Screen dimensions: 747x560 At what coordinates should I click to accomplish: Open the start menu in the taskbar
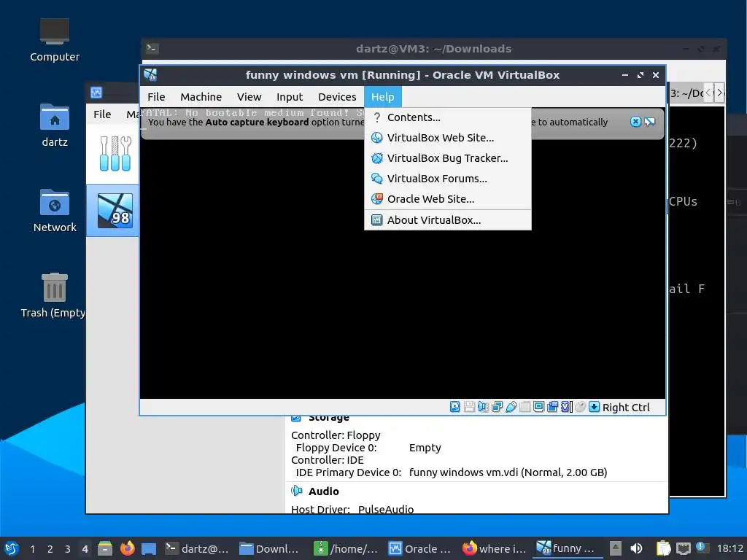[12, 548]
